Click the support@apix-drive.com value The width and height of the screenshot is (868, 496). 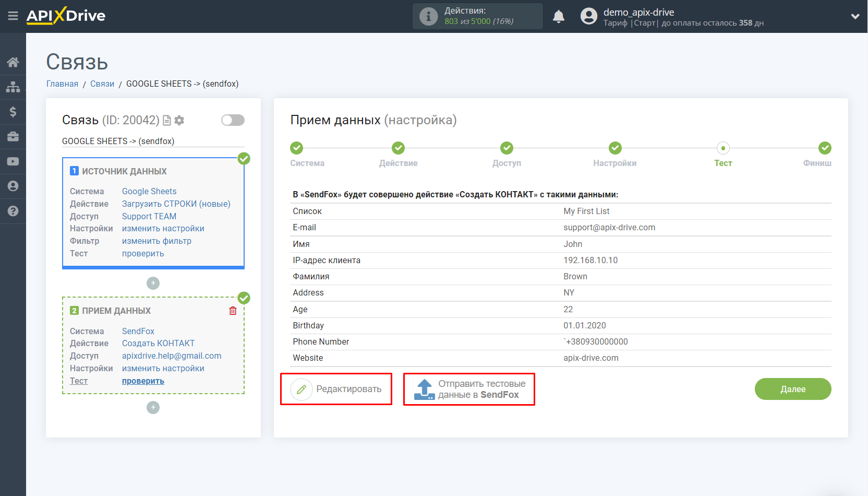pos(609,227)
